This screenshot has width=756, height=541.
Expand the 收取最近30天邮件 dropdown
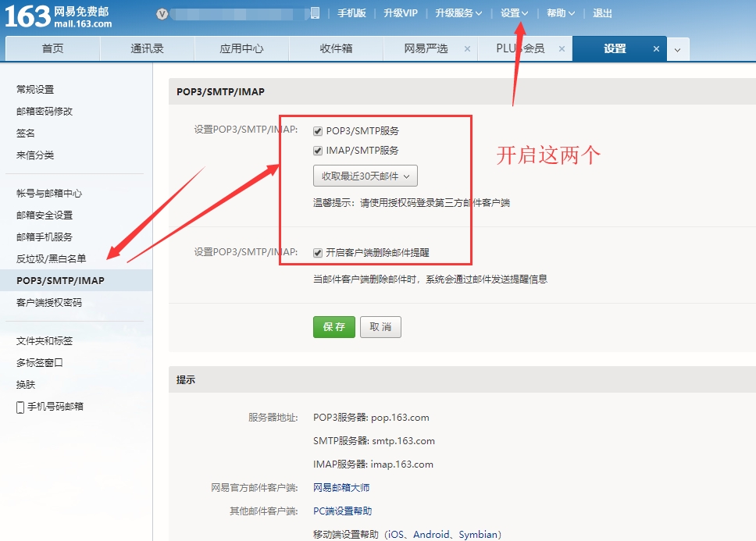[365, 176]
